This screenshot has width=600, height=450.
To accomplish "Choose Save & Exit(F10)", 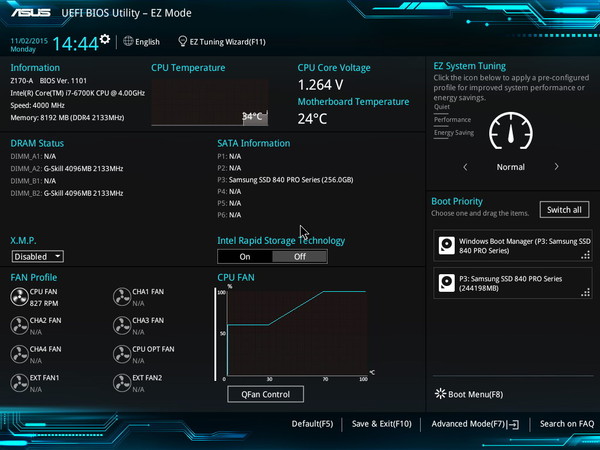I will (382, 424).
